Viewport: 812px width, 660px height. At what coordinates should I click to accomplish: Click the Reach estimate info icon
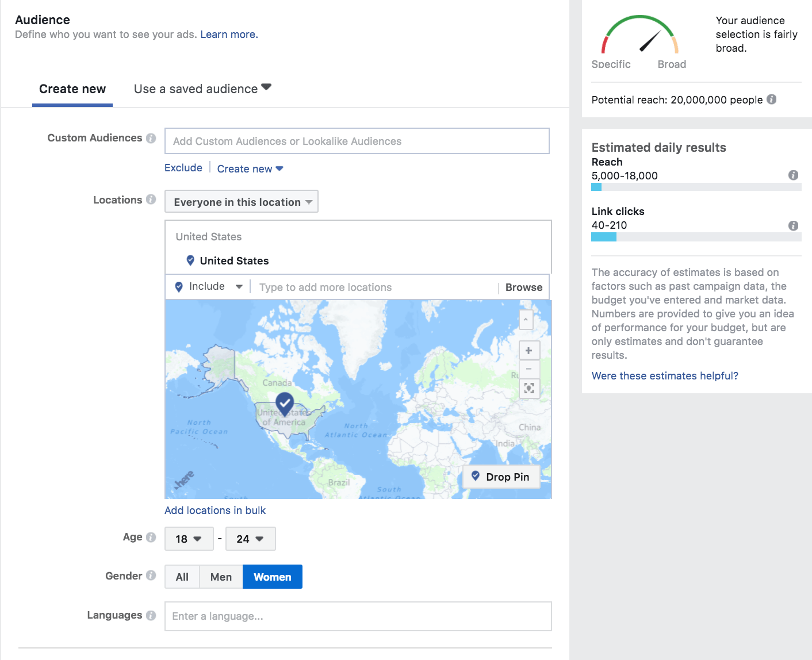pos(793,175)
